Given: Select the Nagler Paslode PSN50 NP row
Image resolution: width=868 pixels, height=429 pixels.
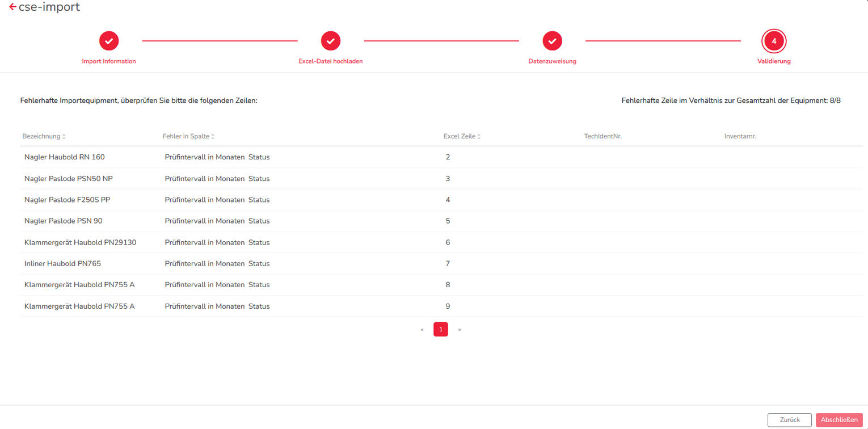Looking at the screenshot, I should [x=69, y=179].
